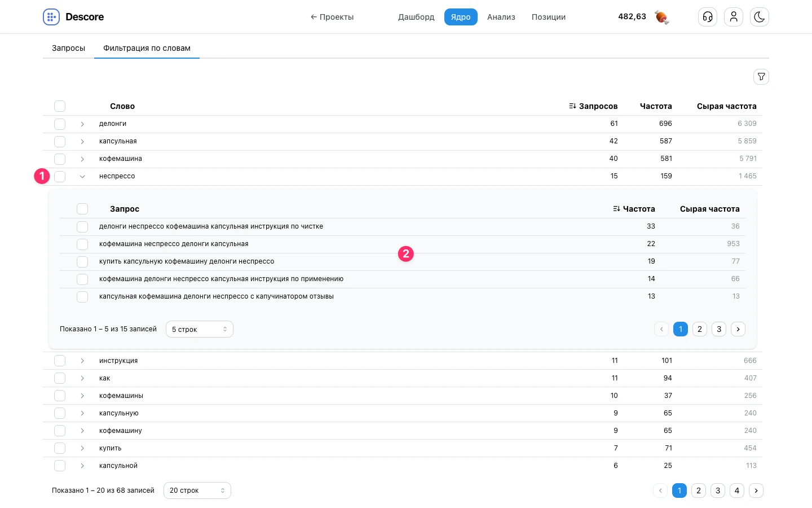The image size is (812, 508).
Task: Open the Анализ nav item
Action: (x=501, y=17)
